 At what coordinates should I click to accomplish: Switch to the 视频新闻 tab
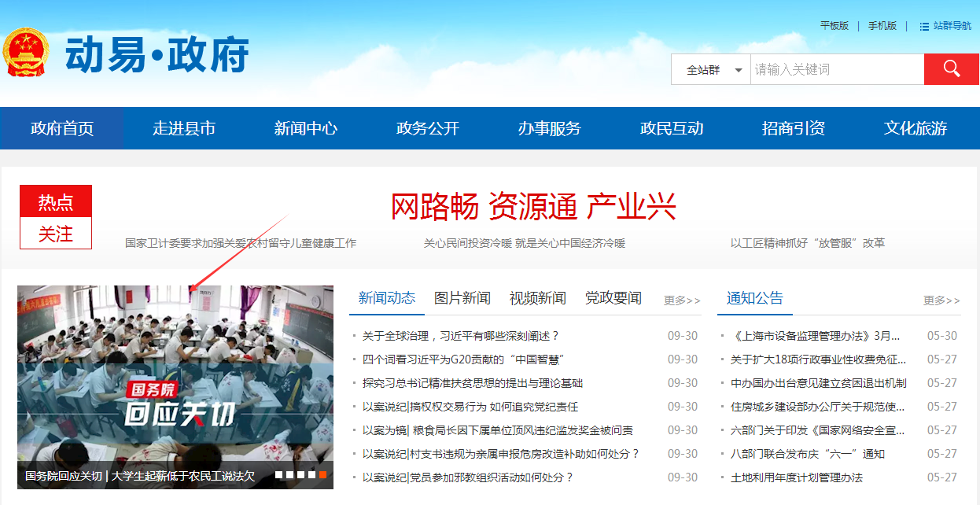[537, 298]
